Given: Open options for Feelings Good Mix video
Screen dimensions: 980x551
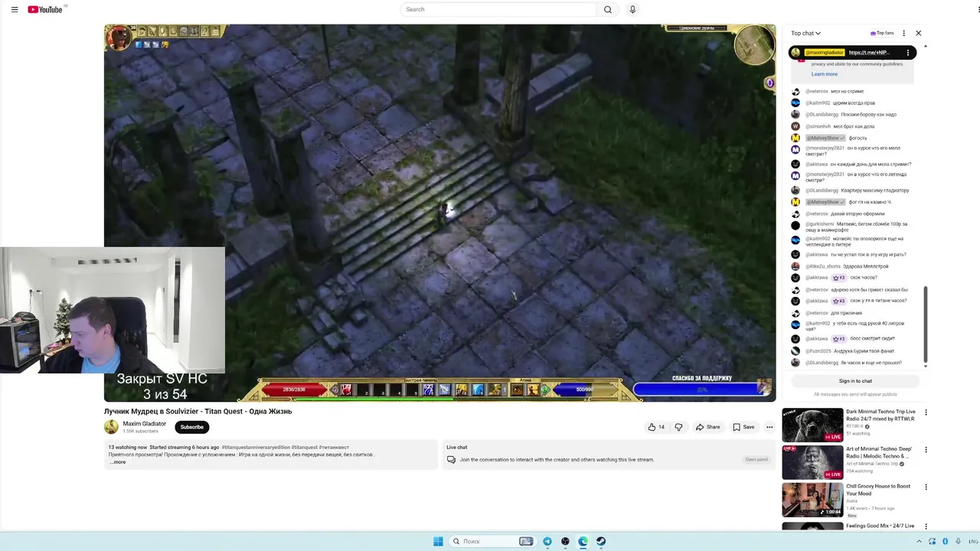Looking at the screenshot, I should click(926, 527).
